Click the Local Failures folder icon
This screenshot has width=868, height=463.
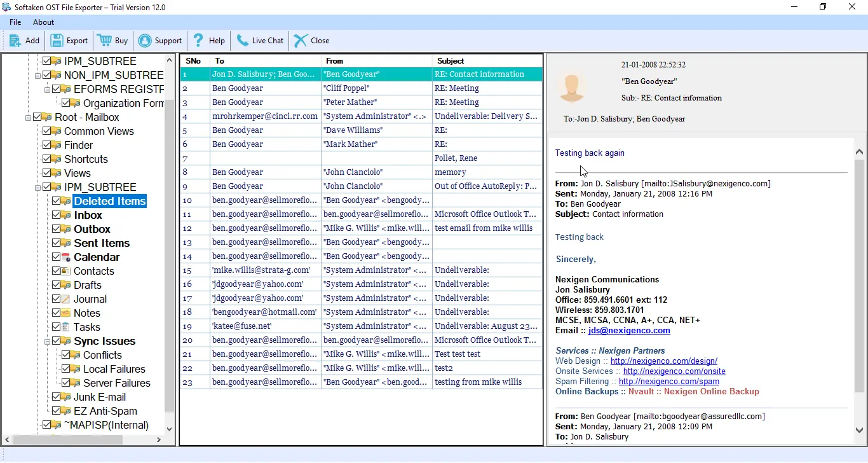tap(76, 369)
